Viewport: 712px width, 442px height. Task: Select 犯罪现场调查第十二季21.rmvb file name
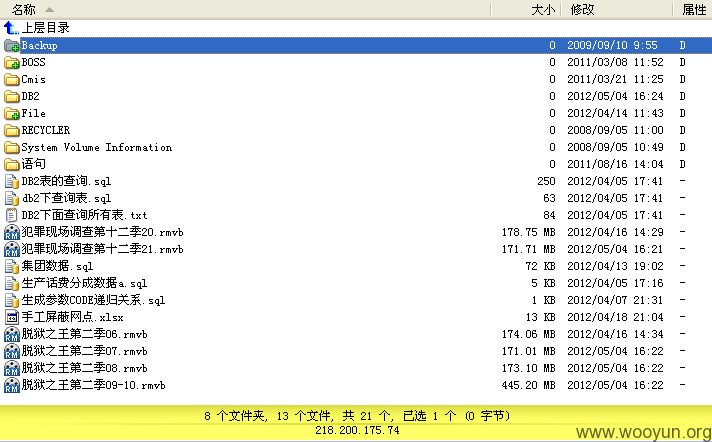103,249
